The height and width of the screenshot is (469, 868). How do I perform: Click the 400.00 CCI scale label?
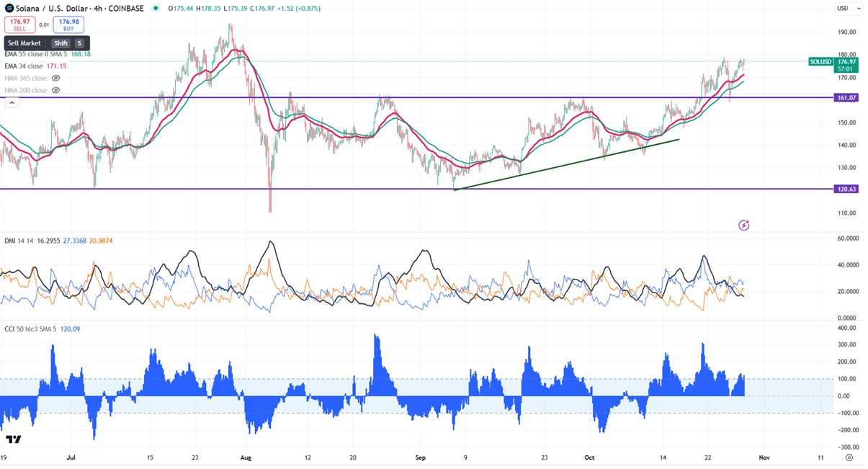click(x=846, y=328)
